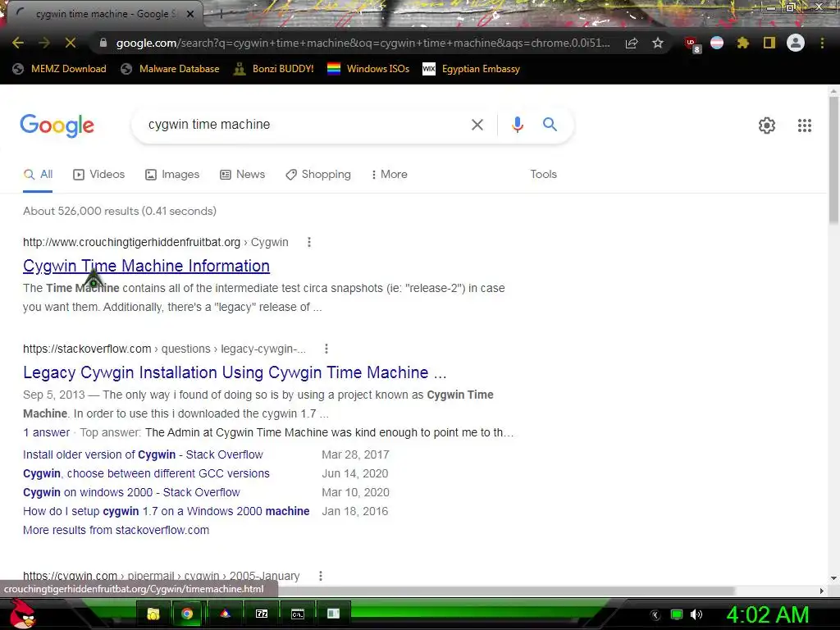Open More results from stackoverflow.com
The height and width of the screenshot is (630, 840).
[x=116, y=530]
